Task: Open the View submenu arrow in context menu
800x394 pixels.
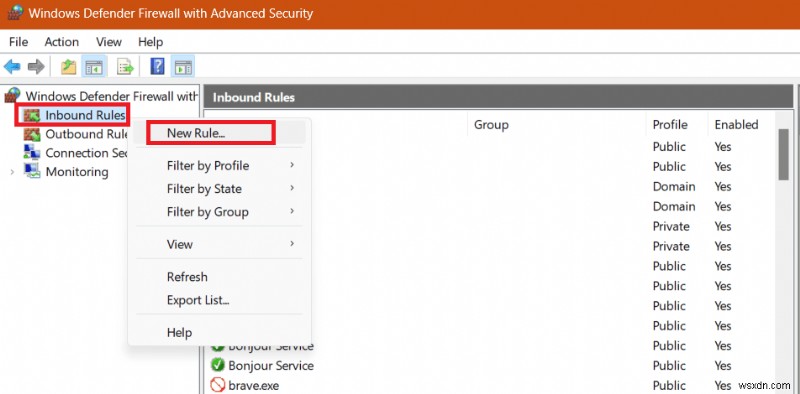Action: (x=292, y=243)
